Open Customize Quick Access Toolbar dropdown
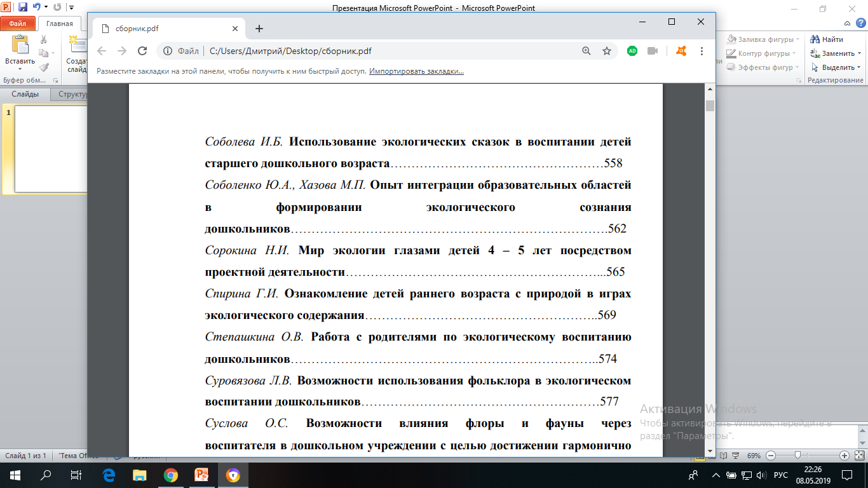 (70, 8)
